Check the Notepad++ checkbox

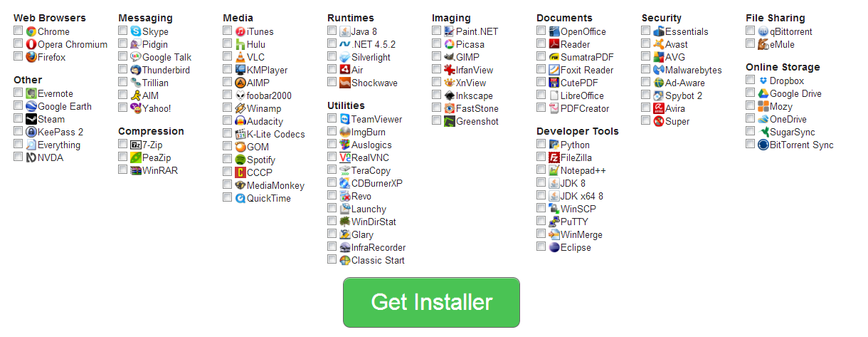click(x=541, y=170)
